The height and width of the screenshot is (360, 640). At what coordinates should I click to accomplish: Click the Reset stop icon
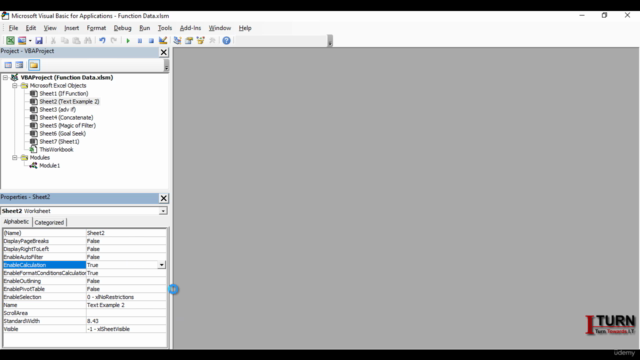point(151,40)
